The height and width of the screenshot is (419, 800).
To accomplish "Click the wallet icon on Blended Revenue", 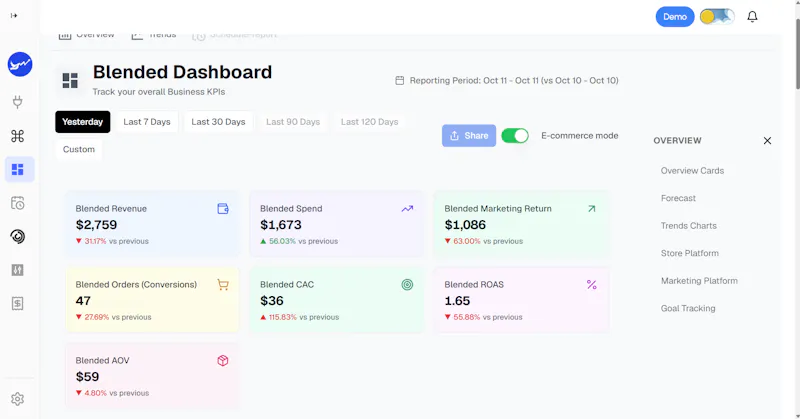I will pos(223,209).
